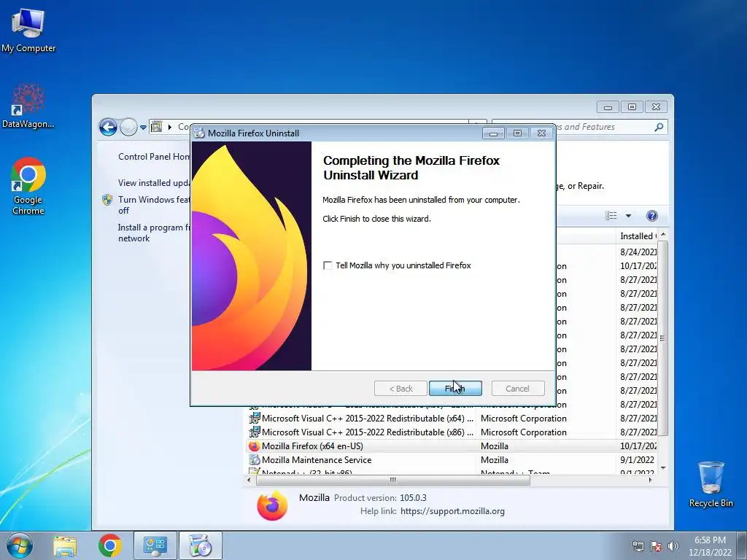Select Microsoft Visual C++ 2015-2022 (x86) row

[x=452, y=432]
